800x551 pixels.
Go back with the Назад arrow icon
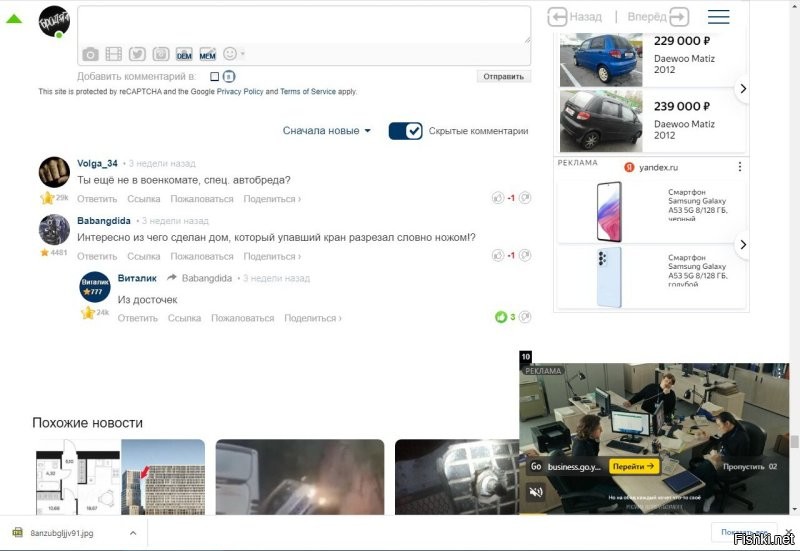[557, 17]
